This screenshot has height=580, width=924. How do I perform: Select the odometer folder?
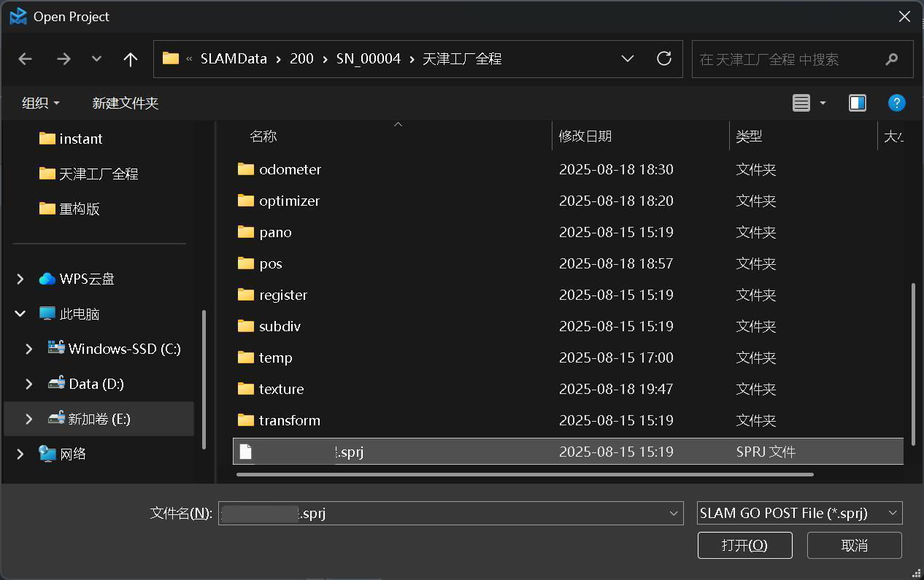tap(280, 169)
